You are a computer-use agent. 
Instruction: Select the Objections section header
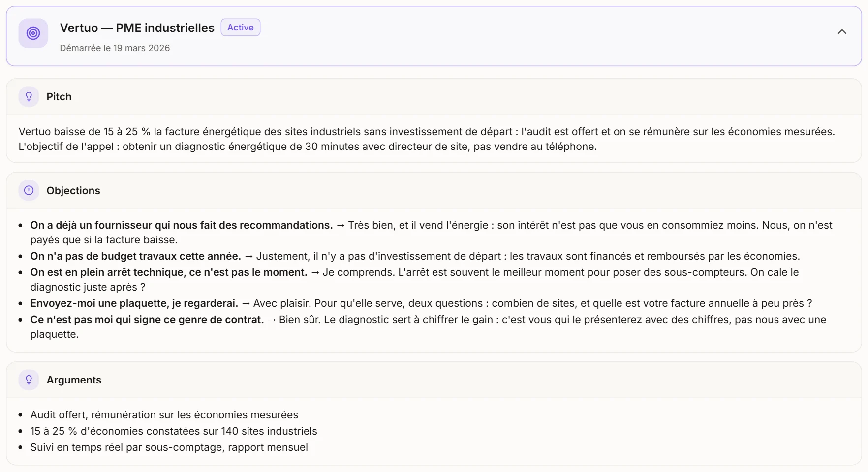coord(434,190)
